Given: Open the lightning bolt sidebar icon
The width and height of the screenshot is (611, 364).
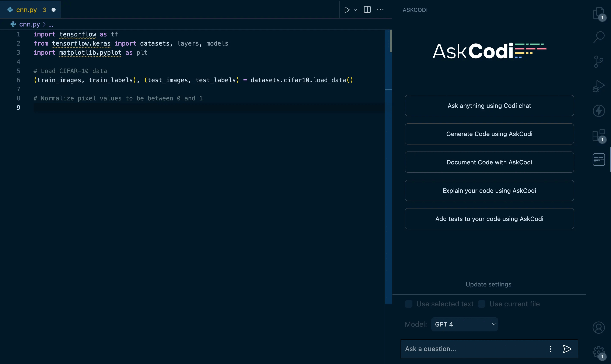Looking at the screenshot, I should point(598,111).
